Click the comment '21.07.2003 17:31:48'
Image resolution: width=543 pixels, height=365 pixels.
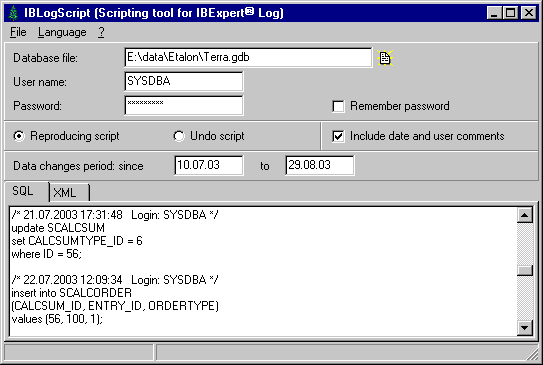pos(73,215)
